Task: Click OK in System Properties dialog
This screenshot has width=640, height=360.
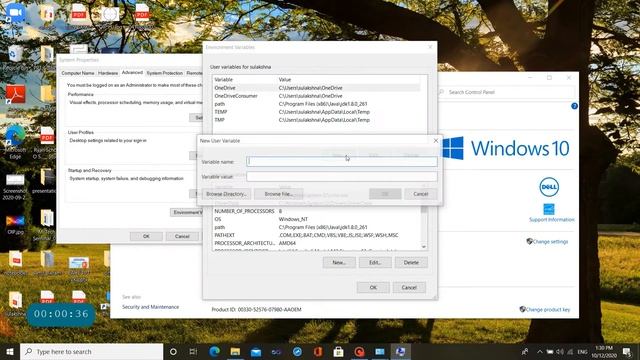Action: click(146, 236)
